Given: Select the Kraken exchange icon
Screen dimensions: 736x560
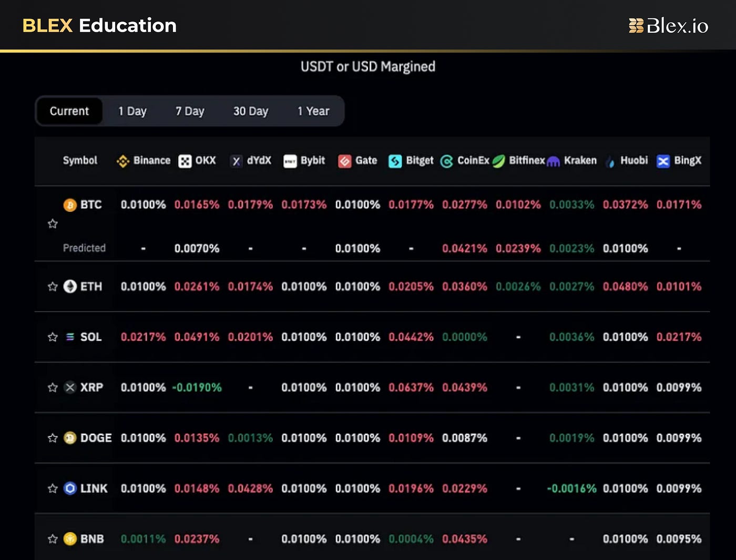Looking at the screenshot, I should click(x=553, y=161).
